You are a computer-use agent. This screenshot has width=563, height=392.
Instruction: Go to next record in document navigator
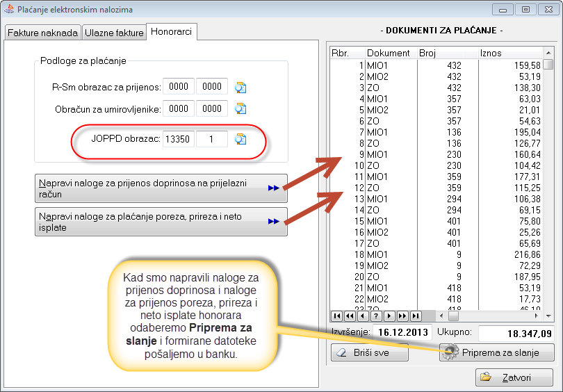click(x=389, y=316)
